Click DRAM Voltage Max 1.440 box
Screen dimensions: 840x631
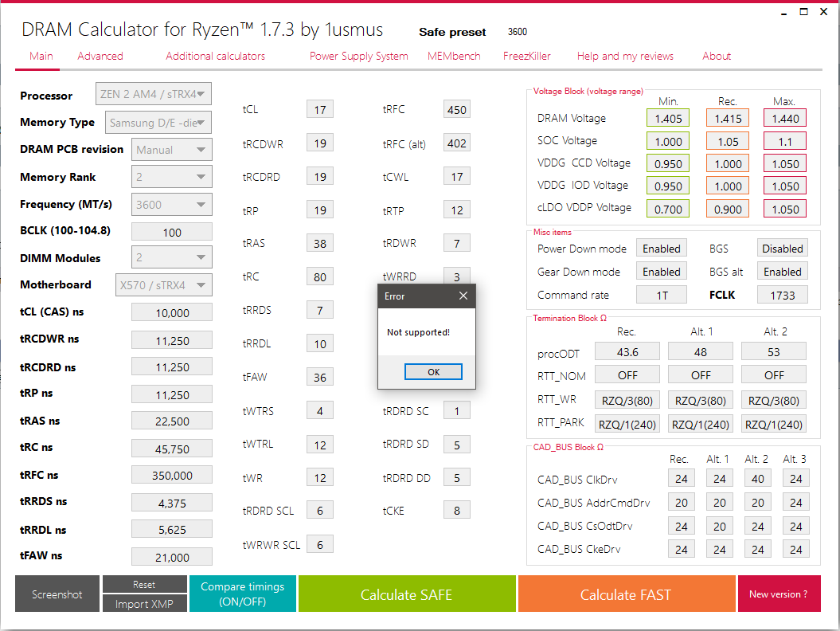[x=785, y=118]
